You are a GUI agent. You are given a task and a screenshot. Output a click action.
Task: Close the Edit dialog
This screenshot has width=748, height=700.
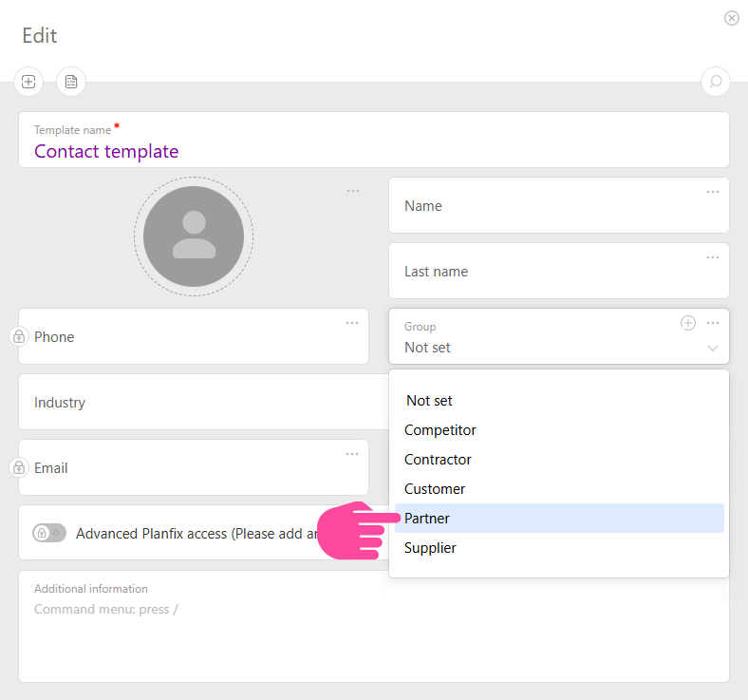point(731,18)
